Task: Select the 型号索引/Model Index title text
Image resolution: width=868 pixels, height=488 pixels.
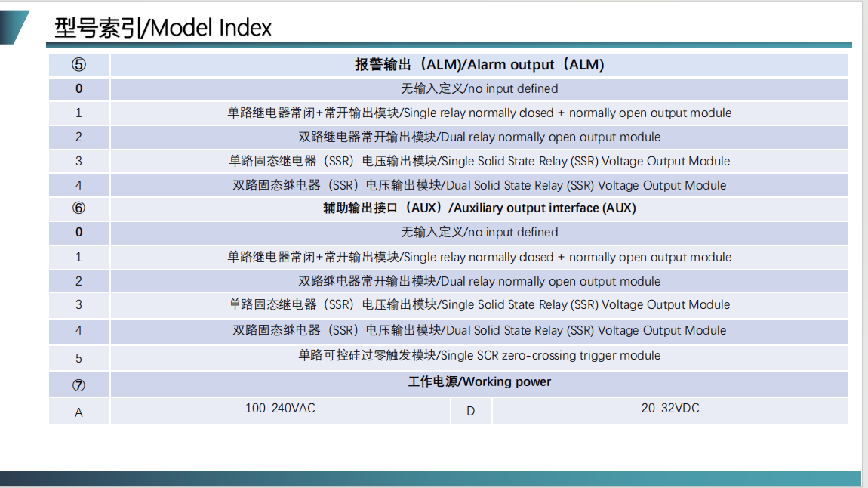Action: [x=163, y=28]
